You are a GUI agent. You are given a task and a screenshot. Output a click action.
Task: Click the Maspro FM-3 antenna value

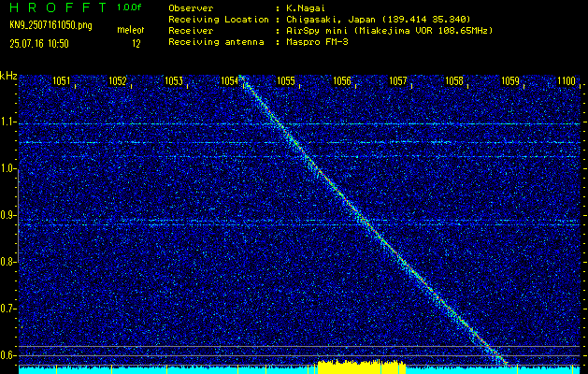317,42
